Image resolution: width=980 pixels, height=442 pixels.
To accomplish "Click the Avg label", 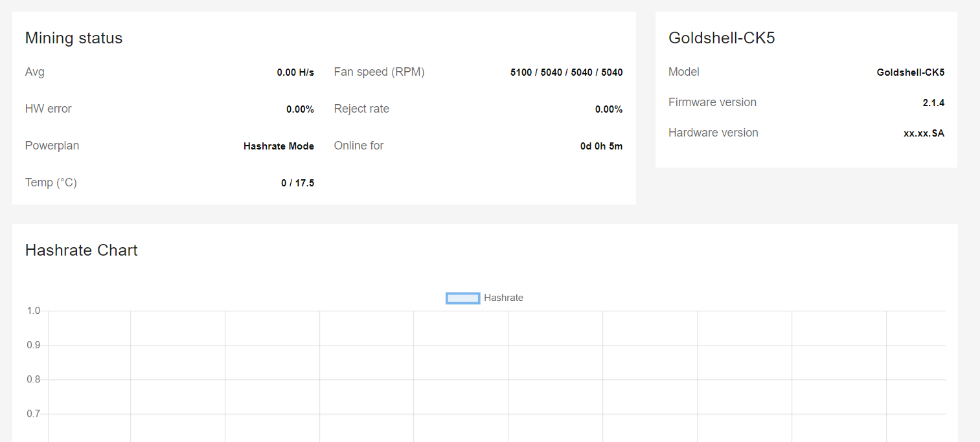I will (x=35, y=72).
